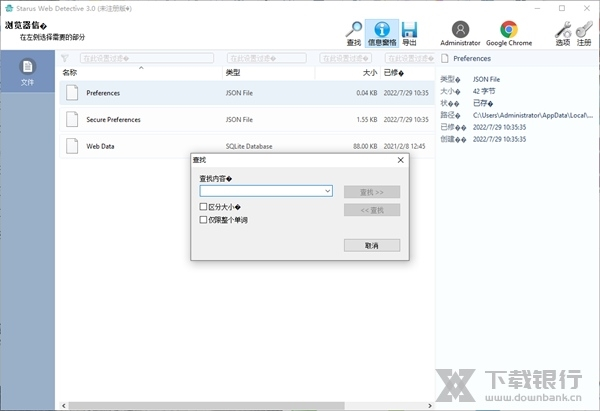Click the file path value in info pane
The width and height of the screenshot is (600, 411).
(x=533, y=115)
